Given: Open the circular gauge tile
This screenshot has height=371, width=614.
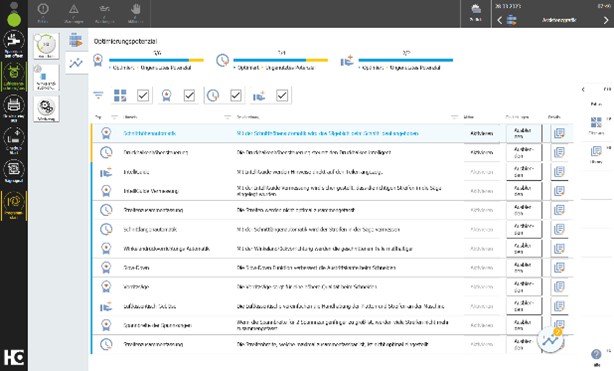Looking at the screenshot, I should pyautogui.click(x=46, y=46).
